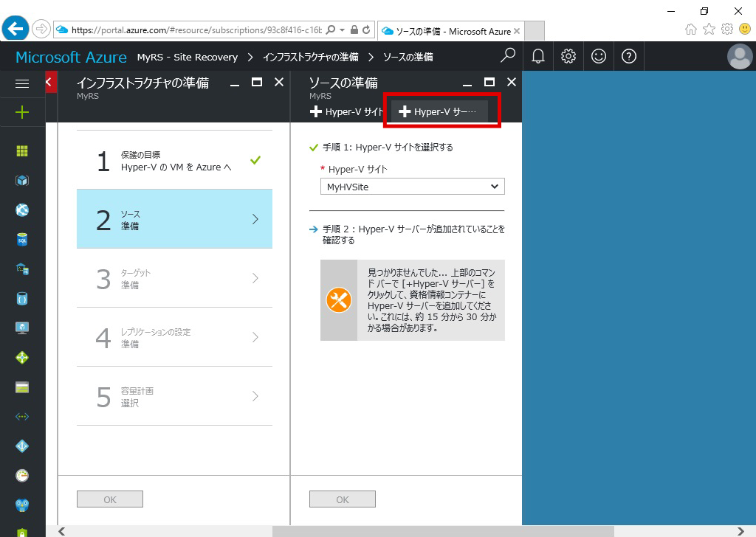Close the ソースの準備 browser tab
756x537 pixels.
pos(517,31)
